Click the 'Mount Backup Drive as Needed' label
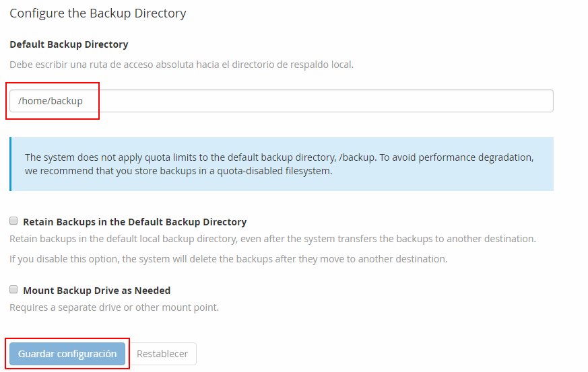The image size is (588, 372). [96, 291]
